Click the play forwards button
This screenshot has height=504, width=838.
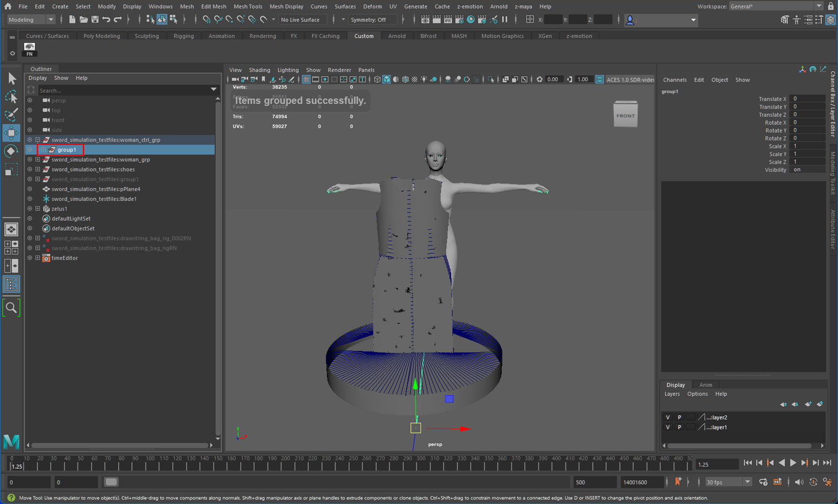(x=793, y=463)
